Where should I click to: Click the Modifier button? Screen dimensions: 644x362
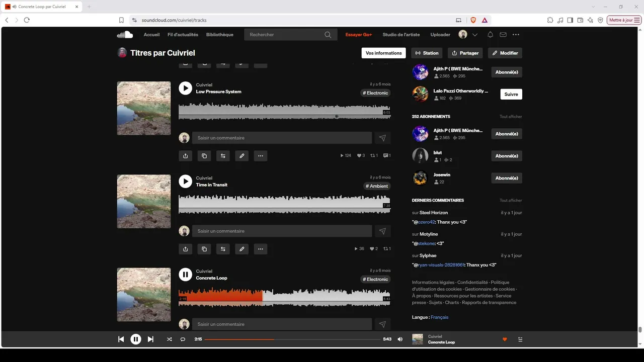tap(505, 53)
